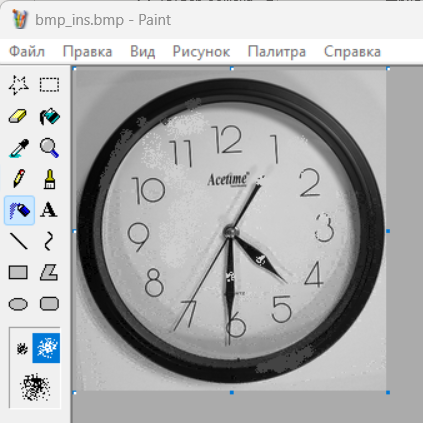This screenshot has width=423, height=423.
Task: Select the Brush tool
Action: pos(49,179)
